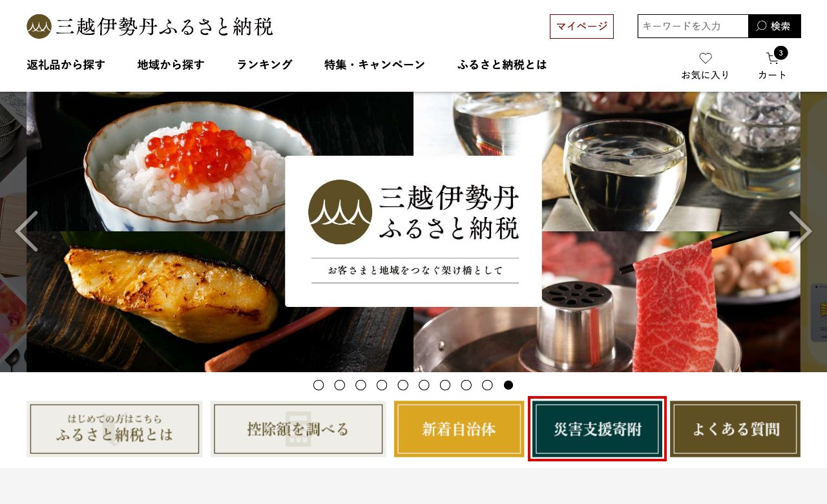Open 地域から探す menu

point(171,65)
